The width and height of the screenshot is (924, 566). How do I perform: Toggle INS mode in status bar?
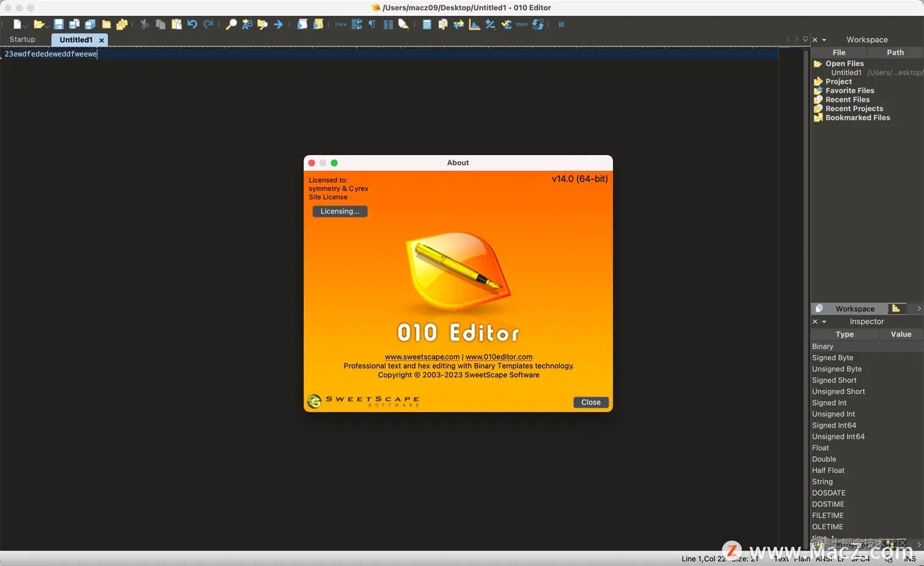pyautogui.click(x=910, y=559)
